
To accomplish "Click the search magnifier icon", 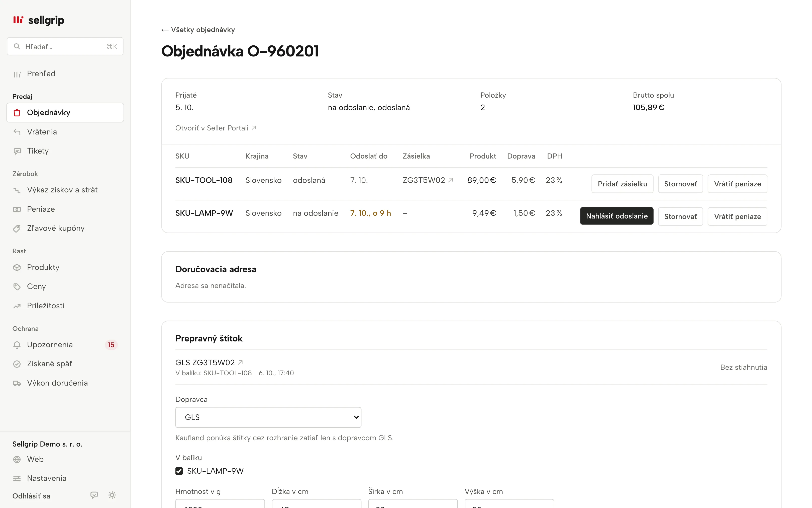I will (x=17, y=46).
